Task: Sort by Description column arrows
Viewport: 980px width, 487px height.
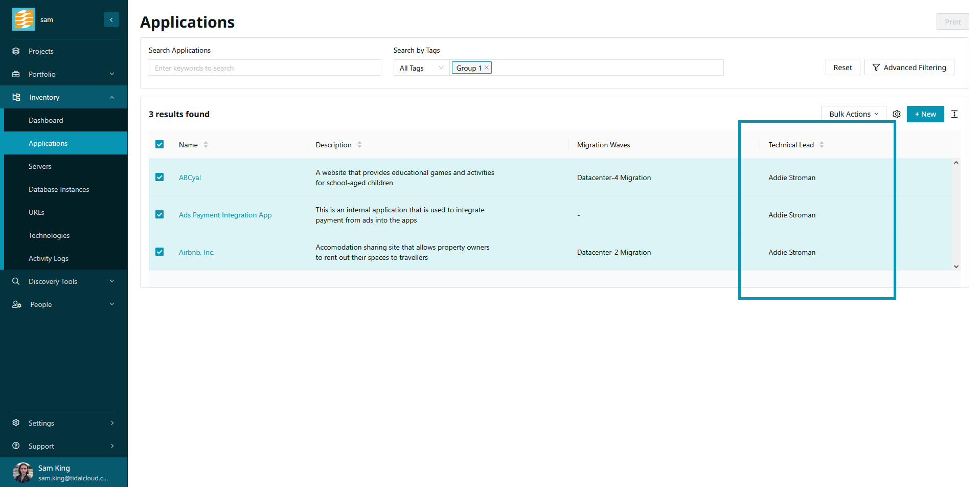Action: (359, 145)
